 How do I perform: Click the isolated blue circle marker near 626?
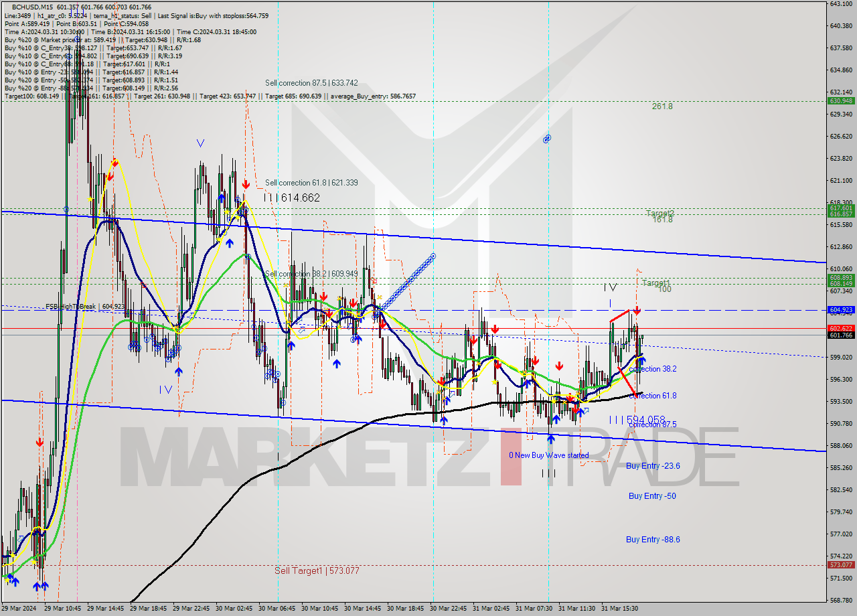pyautogui.click(x=547, y=139)
